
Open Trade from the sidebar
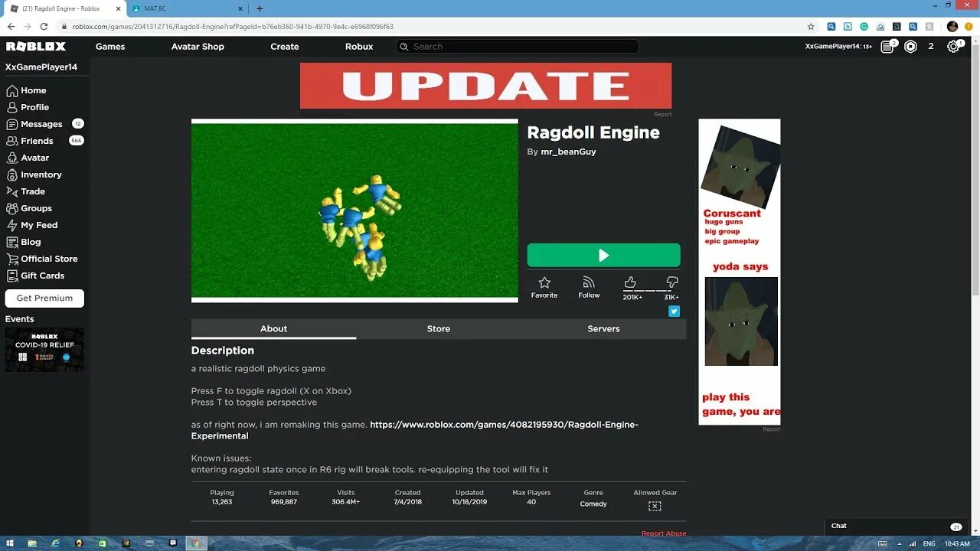[32, 191]
